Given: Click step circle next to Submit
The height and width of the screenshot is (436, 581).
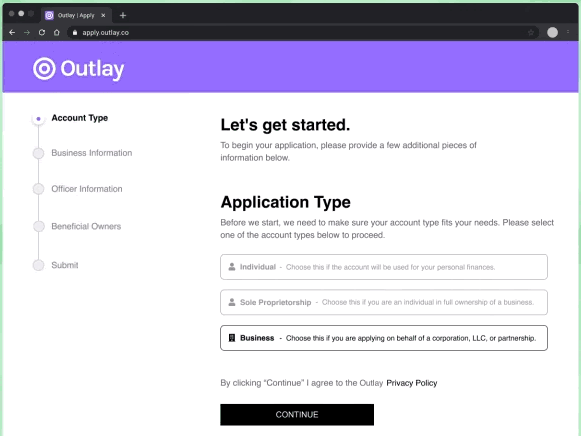Looking at the screenshot, I should (x=39, y=265).
